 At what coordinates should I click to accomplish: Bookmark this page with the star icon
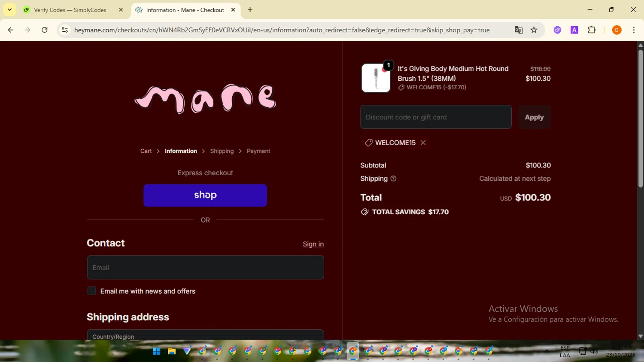[x=534, y=30]
